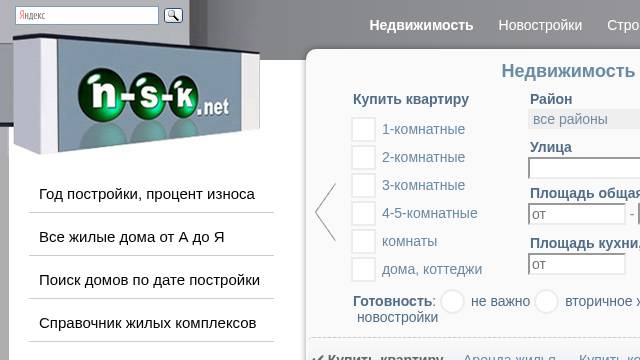Screen dimensions: 640x360
Task: Open 'Справочник жилых комплексов' link
Action: click(148, 323)
